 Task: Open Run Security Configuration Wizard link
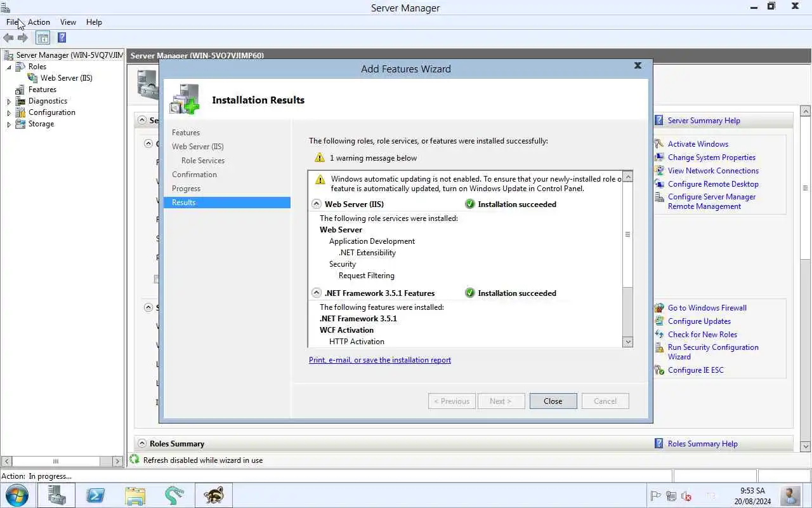point(713,352)
